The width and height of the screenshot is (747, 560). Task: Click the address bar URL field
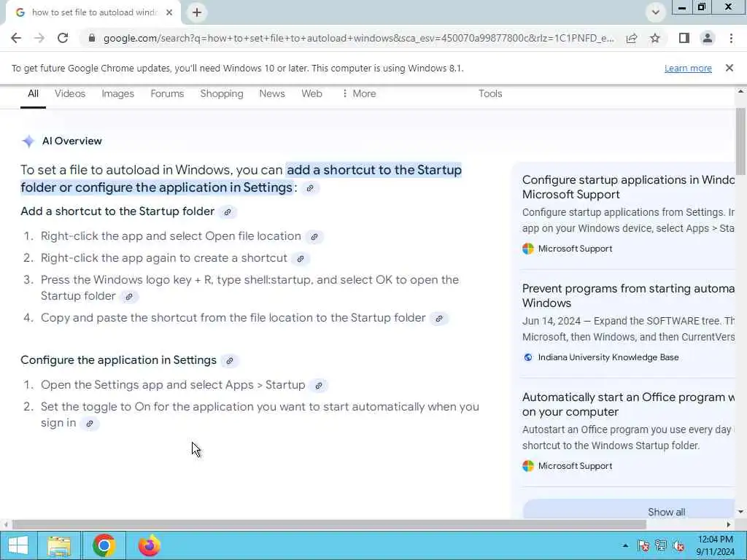coord(358,38)
